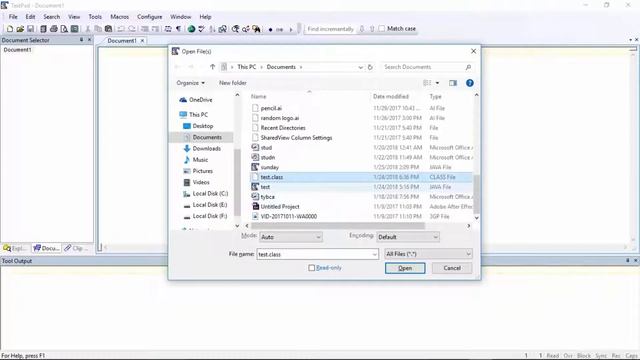Toggle the preview pane icon
Screen dimensions: 640x360
[x=453, y=83]
